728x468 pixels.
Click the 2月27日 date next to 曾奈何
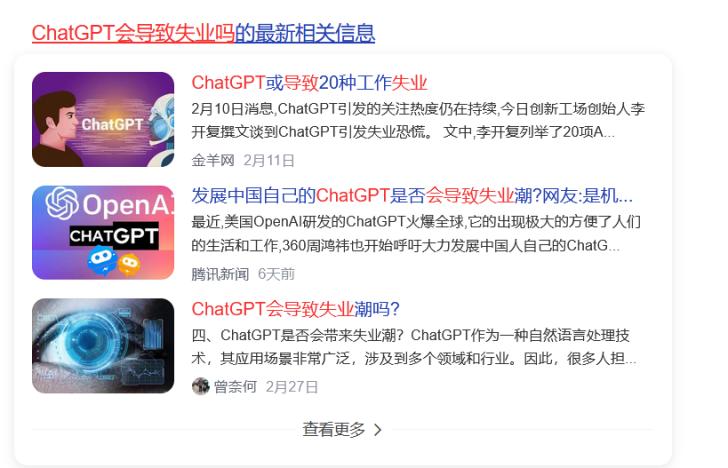pos(292,386)
